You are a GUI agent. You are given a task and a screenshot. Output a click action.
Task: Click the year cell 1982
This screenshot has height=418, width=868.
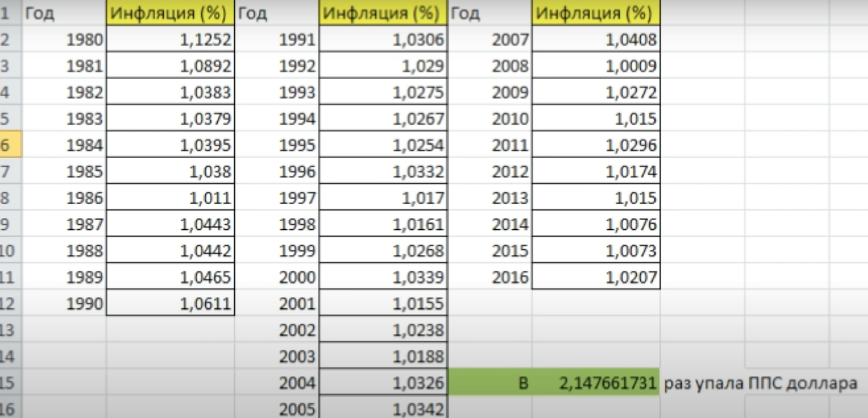pos(64,92)
